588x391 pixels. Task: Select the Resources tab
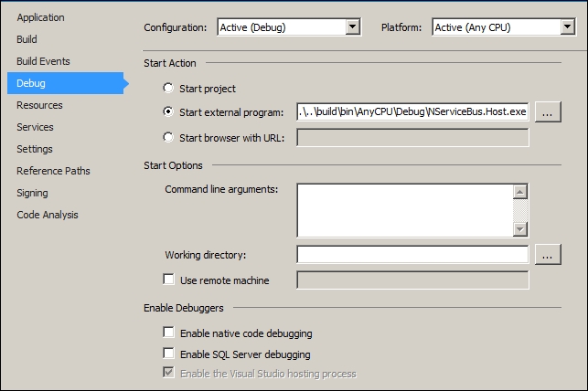[39, 105]
